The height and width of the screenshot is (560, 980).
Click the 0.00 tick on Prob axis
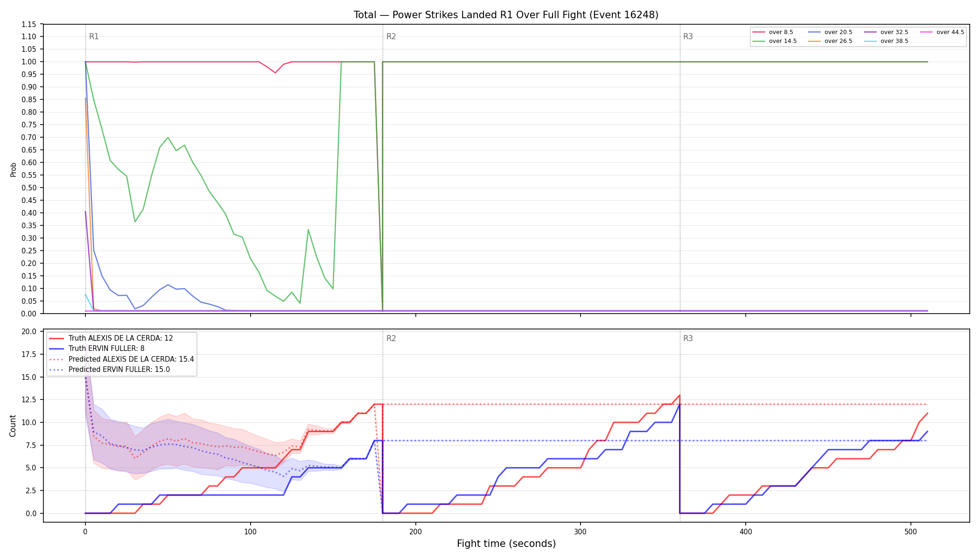[29, 314]
